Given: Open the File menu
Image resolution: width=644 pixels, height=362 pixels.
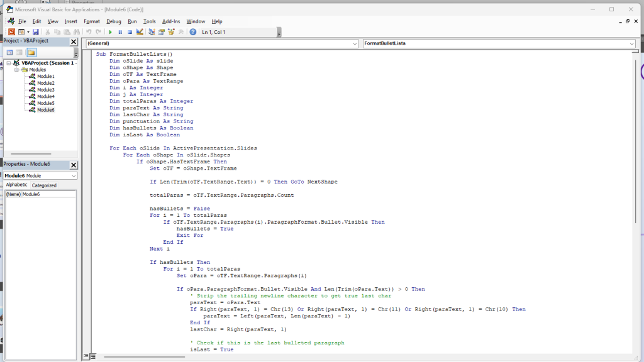Looking at the screenshot, I should tap(22, 21).
